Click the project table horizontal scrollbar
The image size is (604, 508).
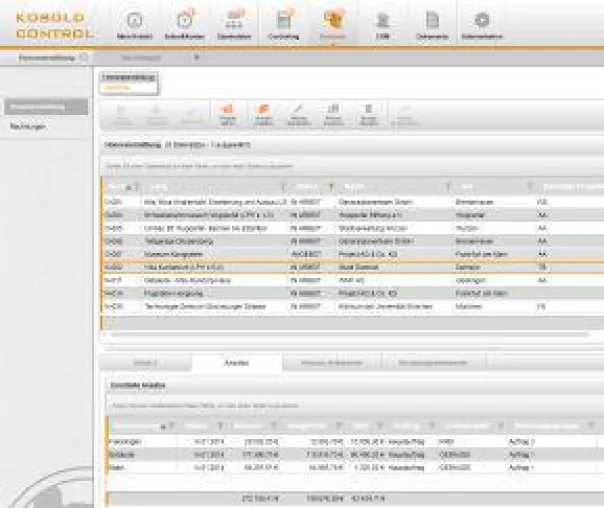(350, 335)
